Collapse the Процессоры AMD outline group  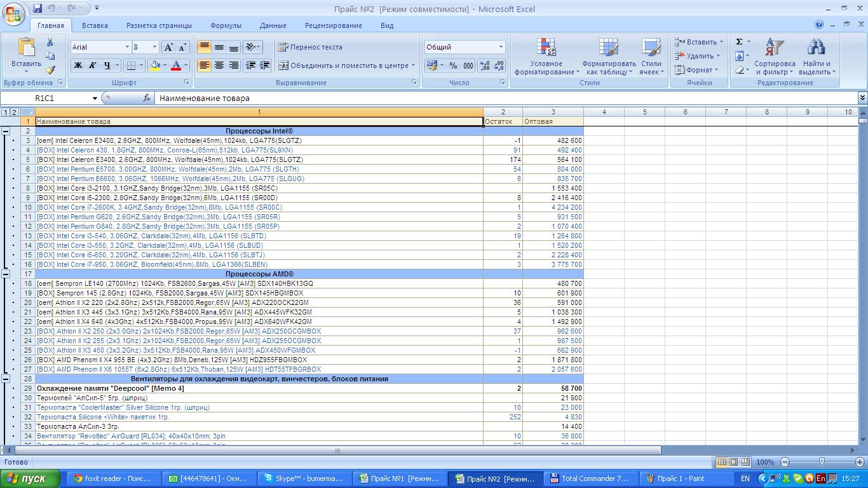pos(6,274)
